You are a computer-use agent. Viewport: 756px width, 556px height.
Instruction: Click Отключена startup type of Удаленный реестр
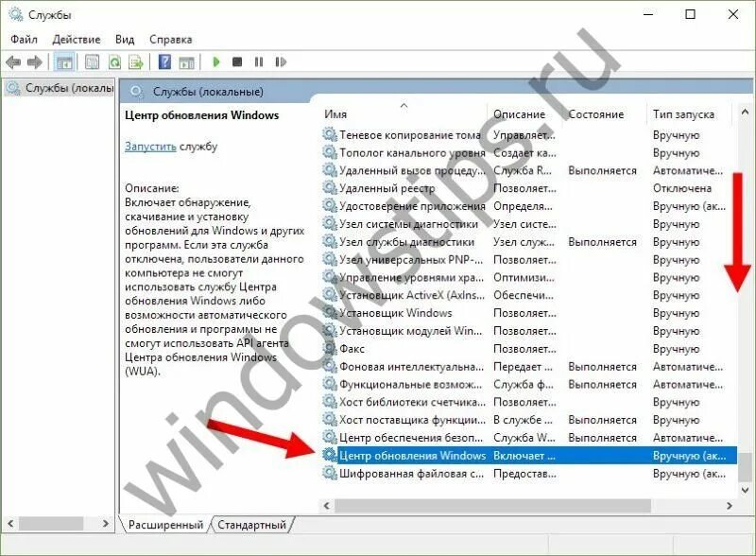(682, 189)
